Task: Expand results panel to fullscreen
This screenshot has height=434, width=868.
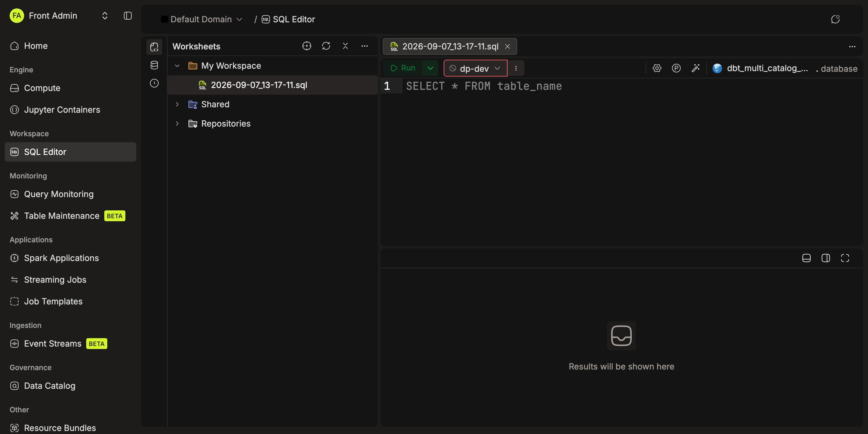Action: pyautogui.click(x=845, y=258)
